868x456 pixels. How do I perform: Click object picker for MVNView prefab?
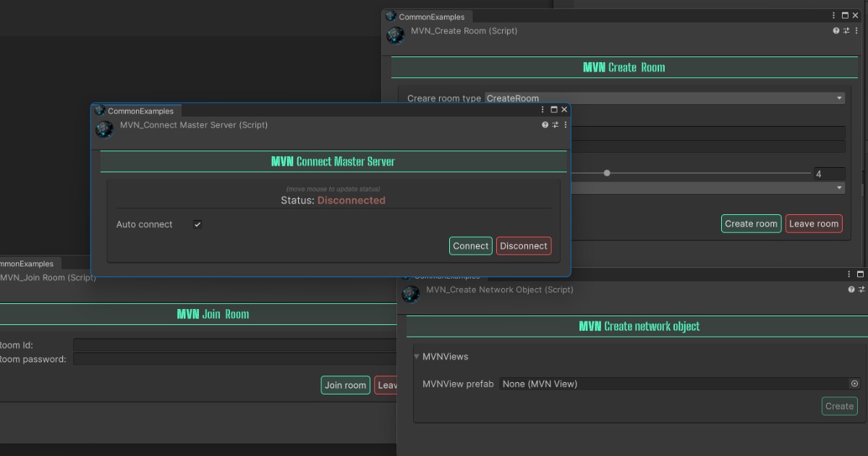point(854,384)
